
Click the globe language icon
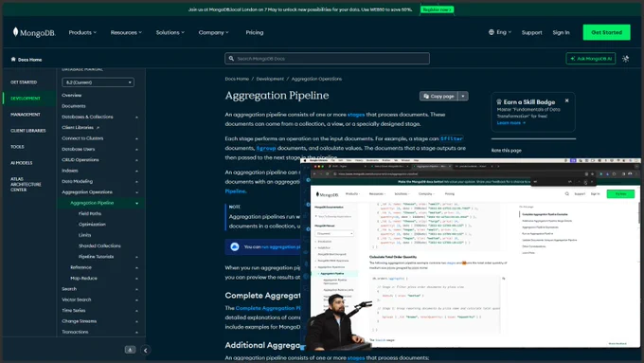pyautogui.click(x=492, y=32)
